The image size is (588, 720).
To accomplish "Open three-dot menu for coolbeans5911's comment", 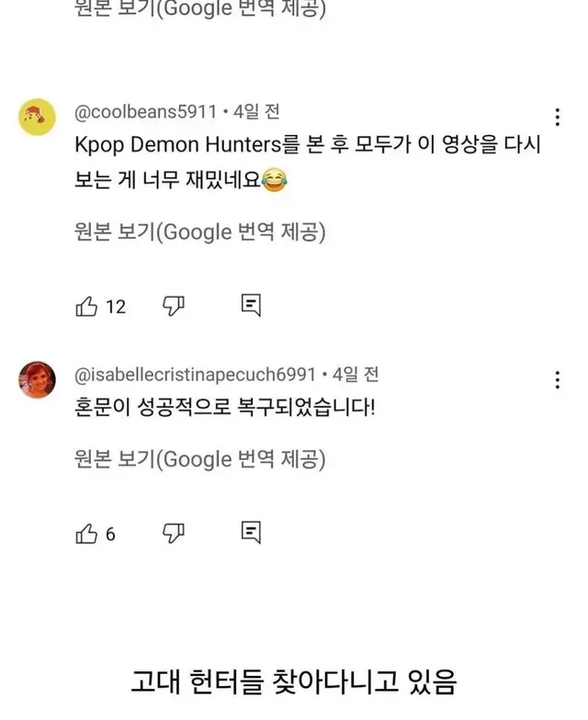I will click(x=557, y=118).
